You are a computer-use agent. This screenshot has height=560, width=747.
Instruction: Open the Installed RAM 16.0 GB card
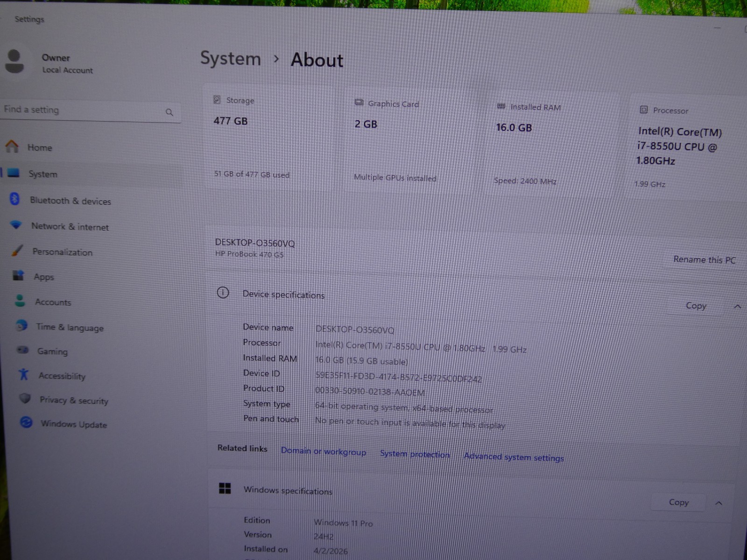[553, 144]
